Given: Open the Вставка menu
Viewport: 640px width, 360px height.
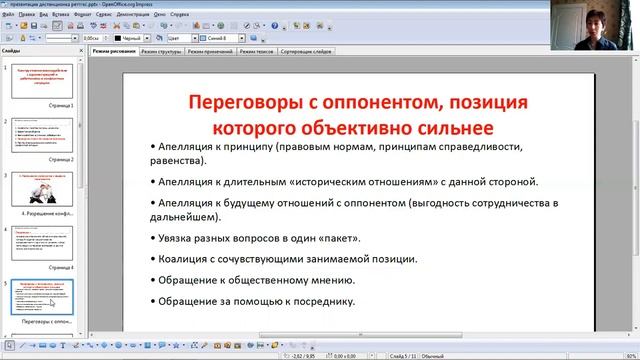Looking at the screenshot, I should pos(60,14).
